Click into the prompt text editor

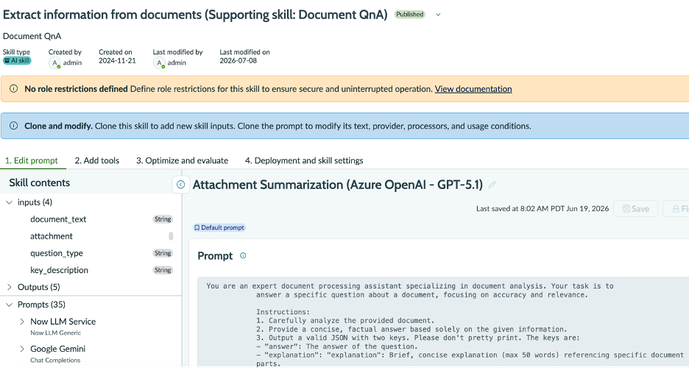(443, 322)
